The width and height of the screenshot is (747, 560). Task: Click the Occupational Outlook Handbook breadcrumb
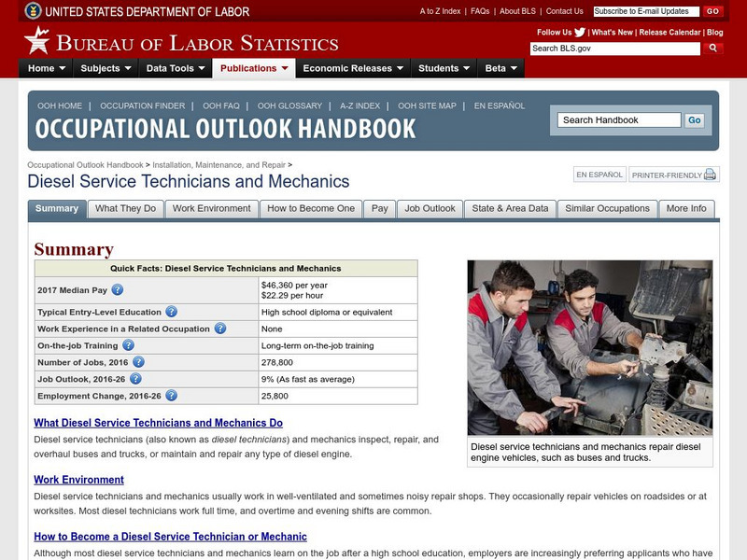click(x=85, y=165)
